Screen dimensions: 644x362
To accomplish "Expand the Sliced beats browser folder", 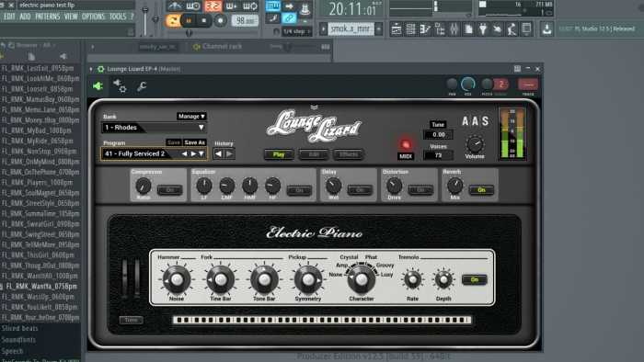I will click(x=19, y=328).
